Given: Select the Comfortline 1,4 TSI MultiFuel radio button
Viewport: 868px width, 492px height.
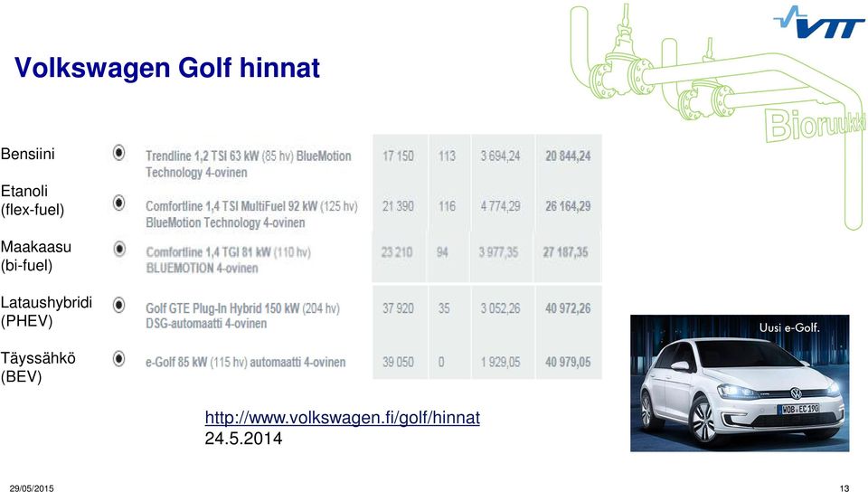Looking at the screenshot, I should point(119,203).
